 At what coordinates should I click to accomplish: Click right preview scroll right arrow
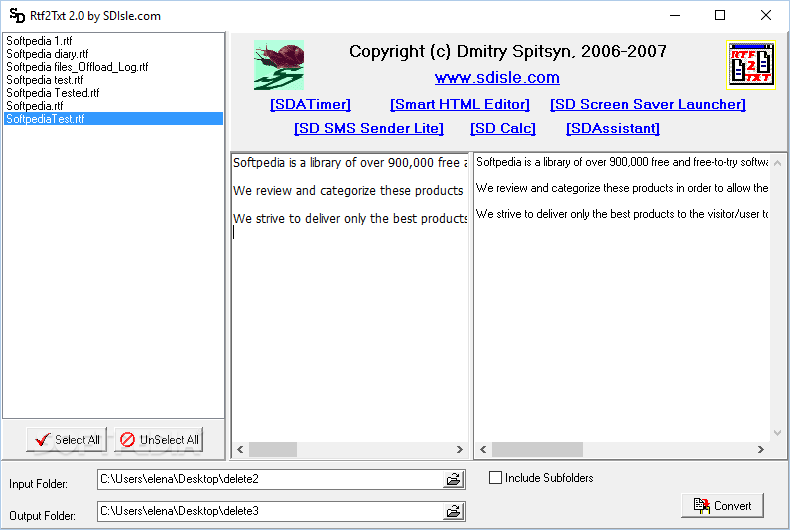(761, 449)
